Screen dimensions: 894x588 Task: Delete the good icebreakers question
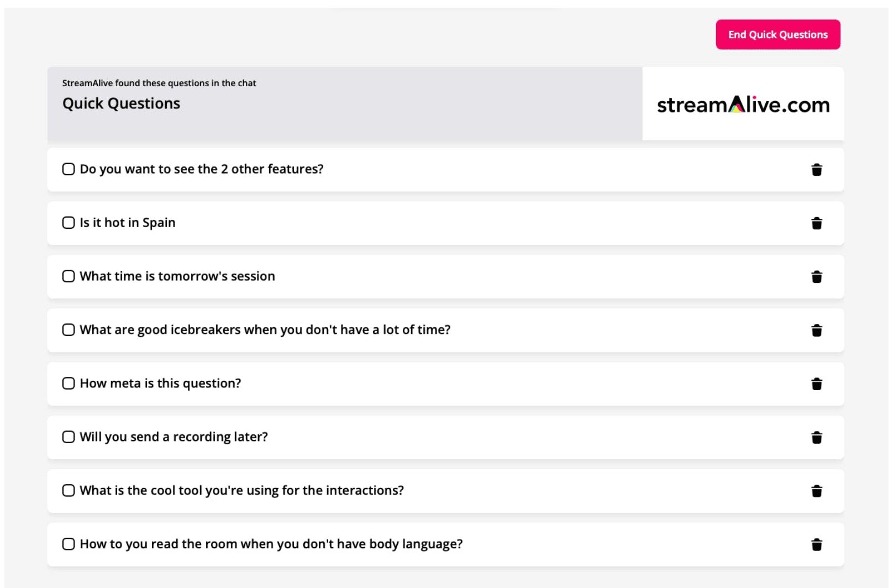coord(817,330)
